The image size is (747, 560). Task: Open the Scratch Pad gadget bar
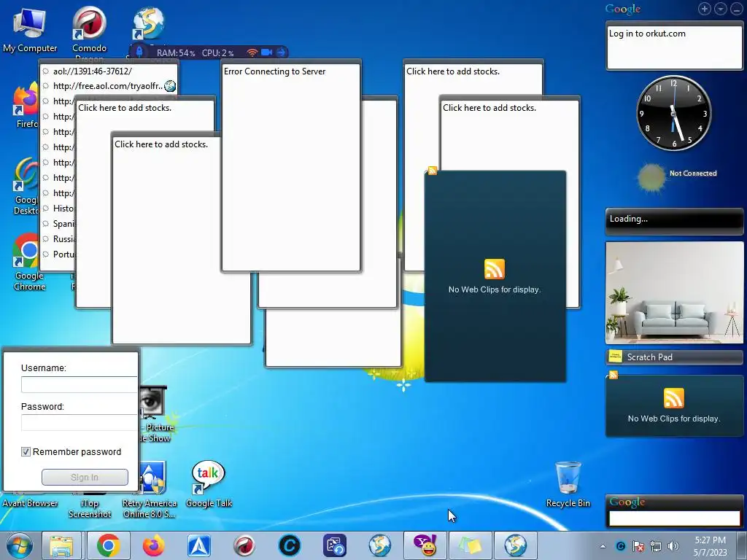click(x=675, y=357)
